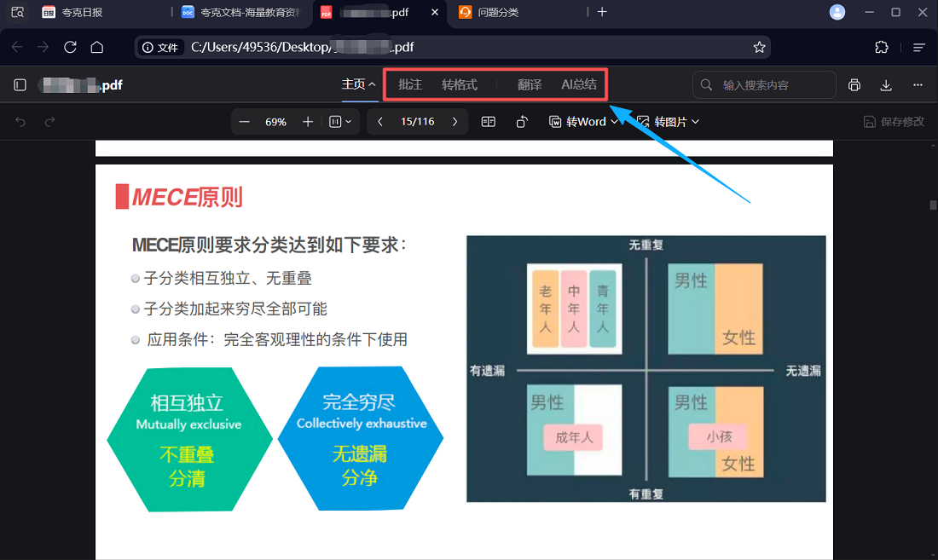This screenshot has height=560, width=938.
Task: Click the 翻译 button
Action: point(530,84)
